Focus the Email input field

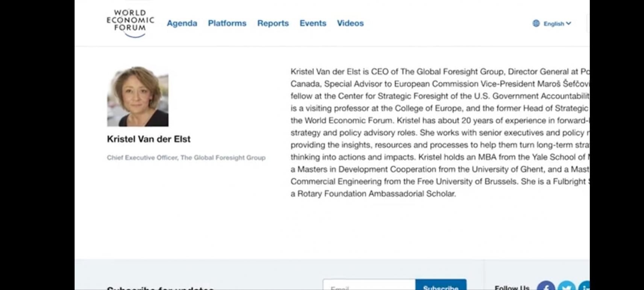pos(369,285)
